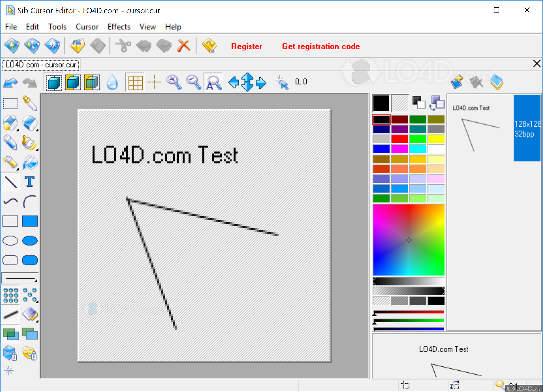Screen dimensions: 543x392
Task: Choose the empty rectangle shape tool
Action: tap(10, 221)
